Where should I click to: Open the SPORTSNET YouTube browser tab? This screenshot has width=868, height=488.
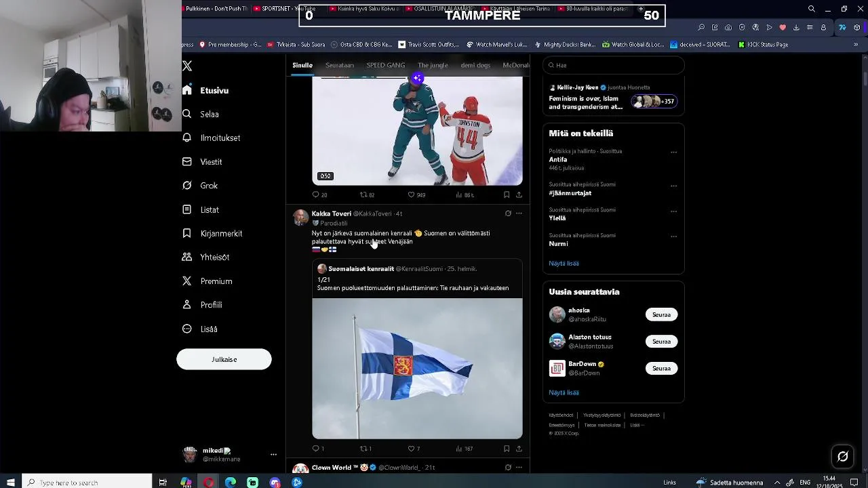[x=285, y=9]
